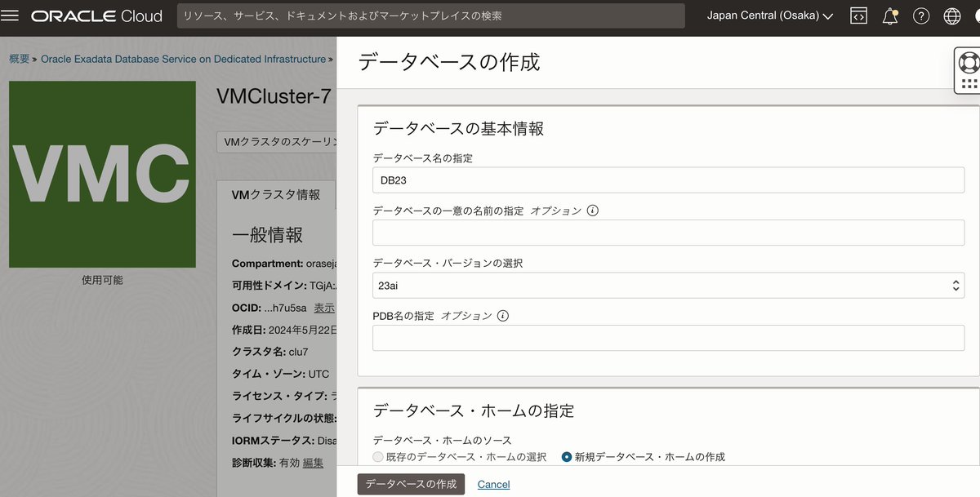Click the PDB name input field

668,338
